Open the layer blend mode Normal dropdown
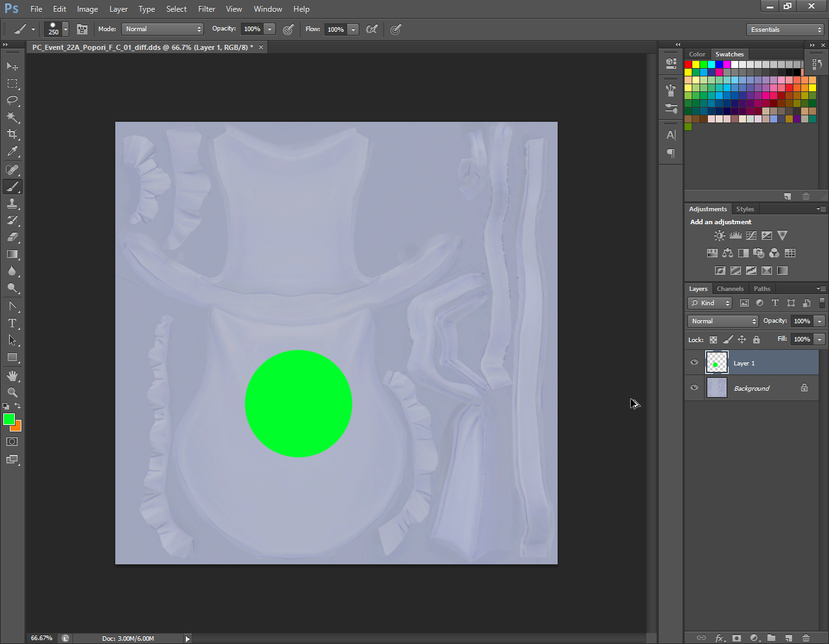 [722, 321]
